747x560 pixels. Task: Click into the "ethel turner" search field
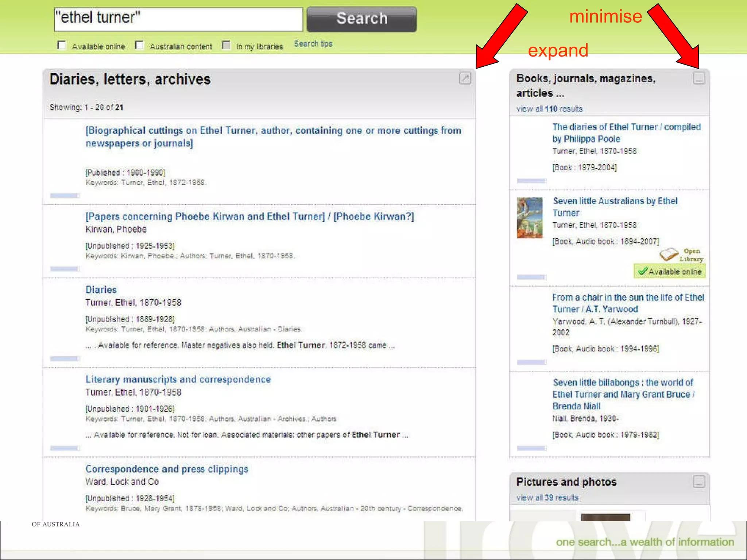click(x=179, y=19)
